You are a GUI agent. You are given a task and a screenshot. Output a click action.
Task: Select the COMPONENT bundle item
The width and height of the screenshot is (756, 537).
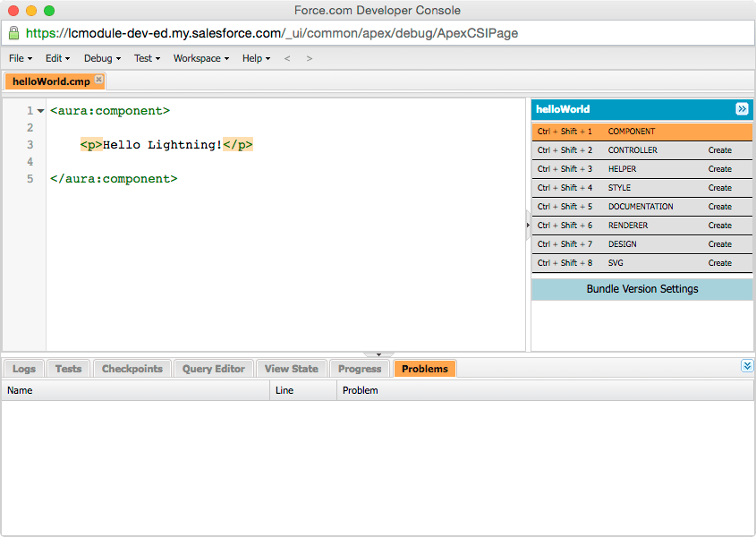coord(641,132)
